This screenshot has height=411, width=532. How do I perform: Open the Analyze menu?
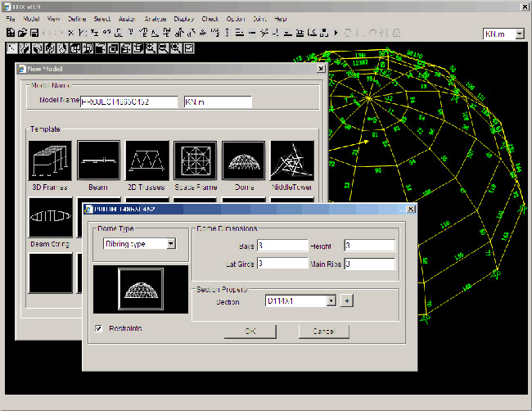pos(155,18)
